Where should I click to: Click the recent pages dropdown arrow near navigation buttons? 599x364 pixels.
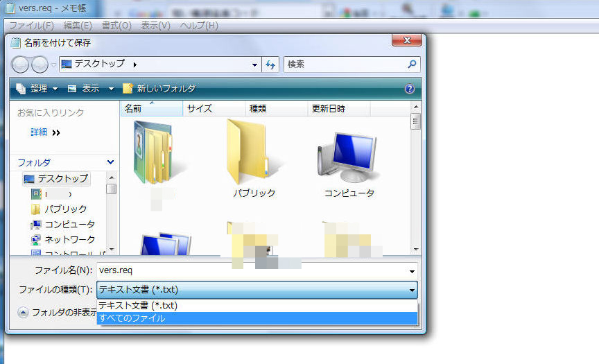[53, 65]
